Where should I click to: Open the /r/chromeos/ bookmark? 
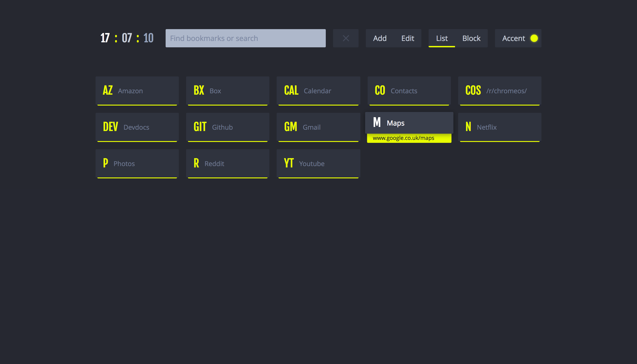coord(500,91)
